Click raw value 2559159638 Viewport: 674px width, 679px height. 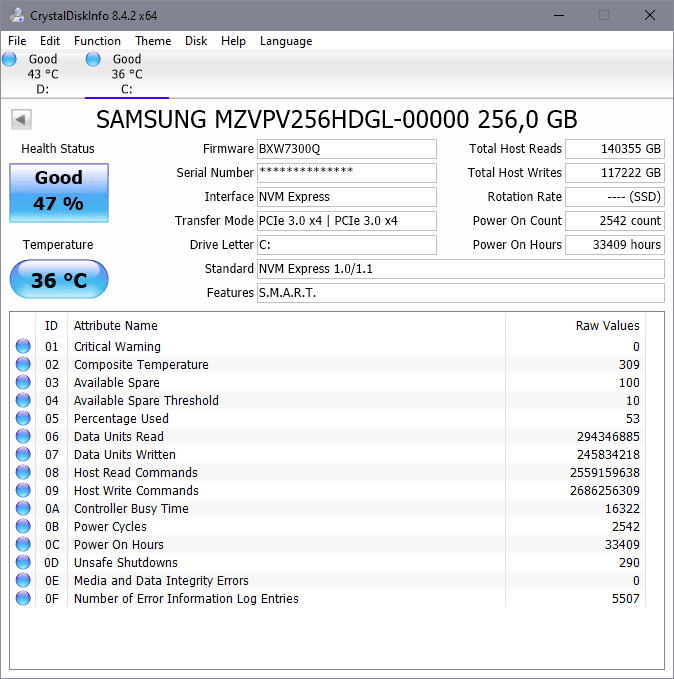pos(605,472)
